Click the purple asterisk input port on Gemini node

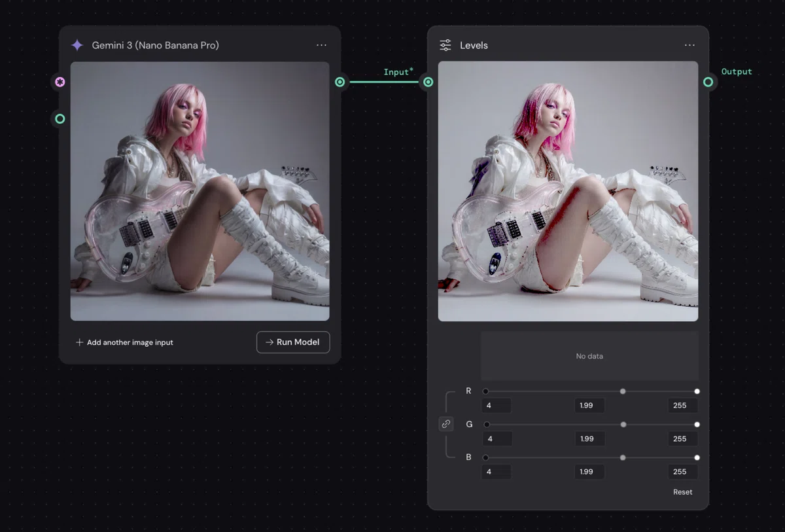(x=60, y=82)
